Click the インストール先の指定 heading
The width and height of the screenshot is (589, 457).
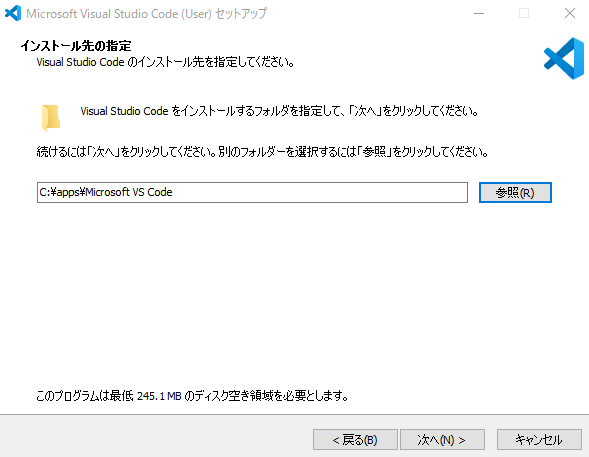[76, 46]
